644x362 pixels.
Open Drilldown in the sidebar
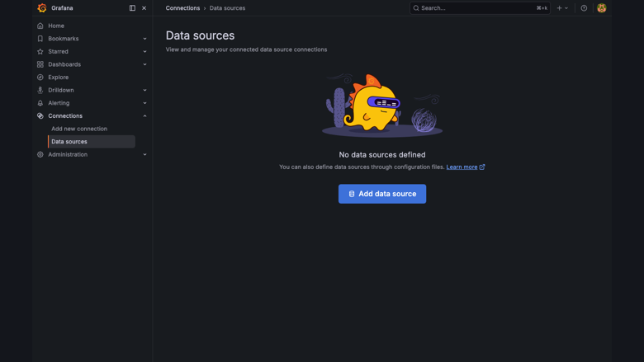coord(61,90)
